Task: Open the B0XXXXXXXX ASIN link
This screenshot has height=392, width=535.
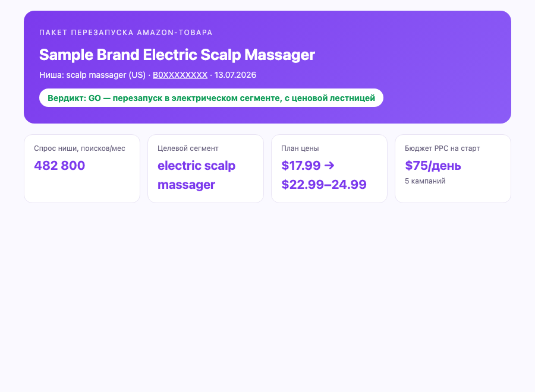Action: (180, 75)
